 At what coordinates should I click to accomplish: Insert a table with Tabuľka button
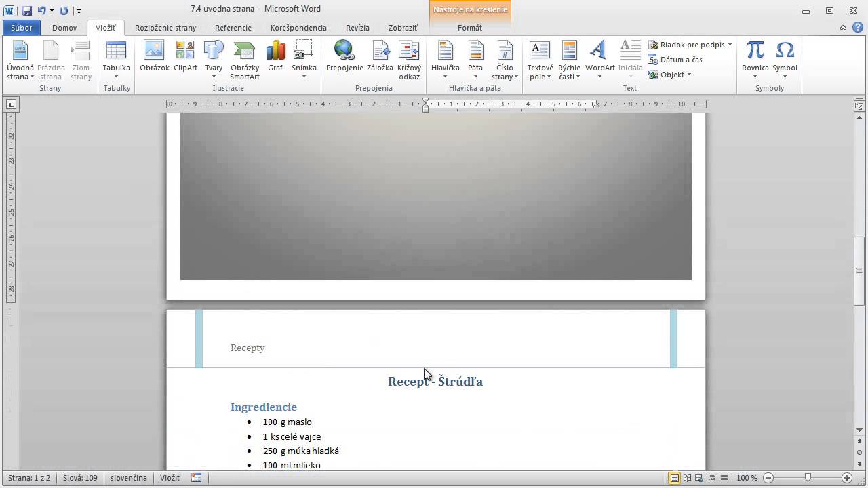116,60
